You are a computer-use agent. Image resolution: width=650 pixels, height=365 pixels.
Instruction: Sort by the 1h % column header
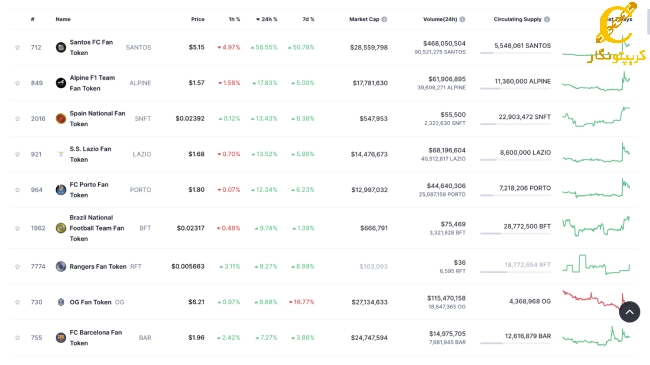tap(234, 19)
